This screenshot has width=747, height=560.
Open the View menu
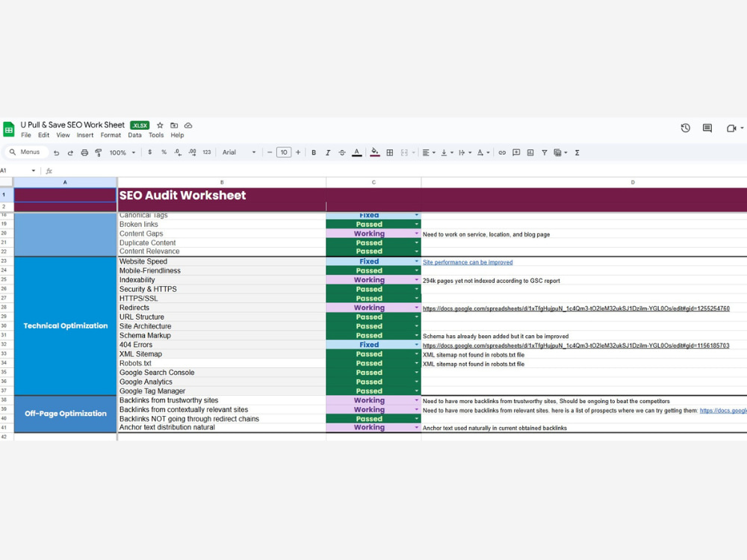(x=63, y=135)
